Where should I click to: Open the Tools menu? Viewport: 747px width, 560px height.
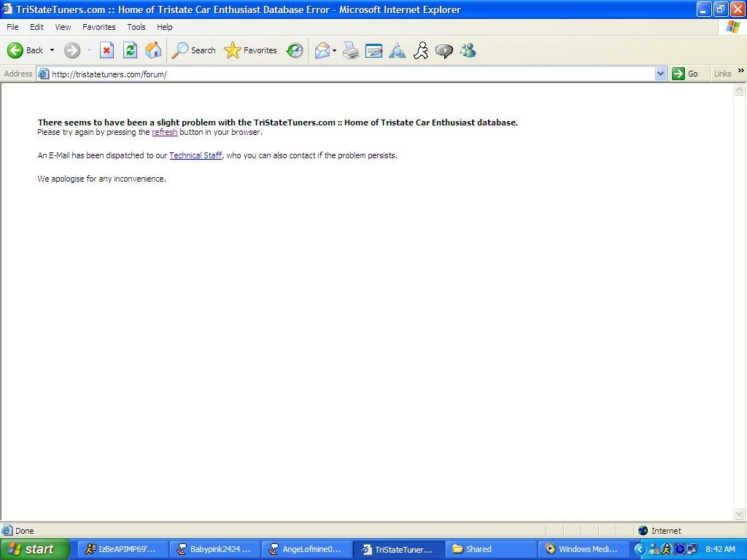[x=136, y=27]
